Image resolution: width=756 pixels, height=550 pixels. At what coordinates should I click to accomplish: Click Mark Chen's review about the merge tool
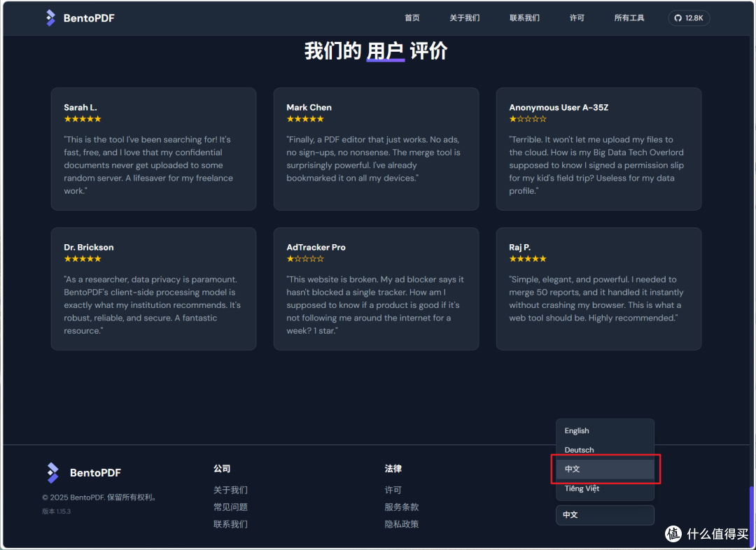coord(373,159)
